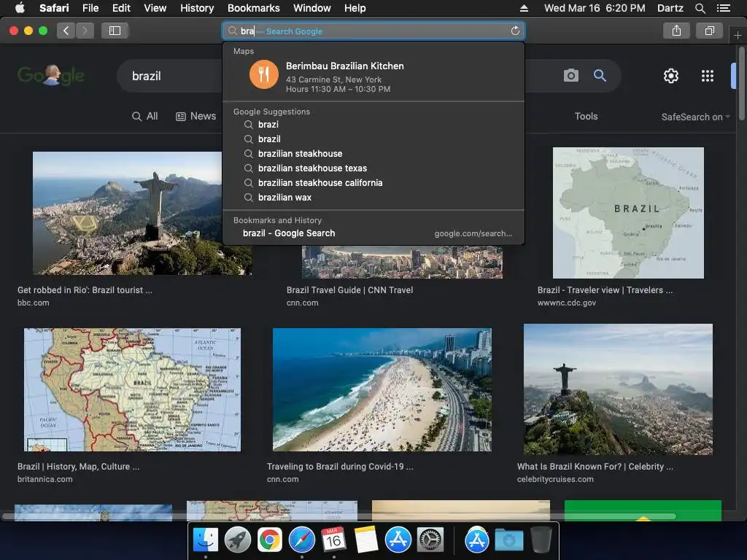Open Google settings gear icon
This screenshot has width=747, height=560.
click(671, 76)
